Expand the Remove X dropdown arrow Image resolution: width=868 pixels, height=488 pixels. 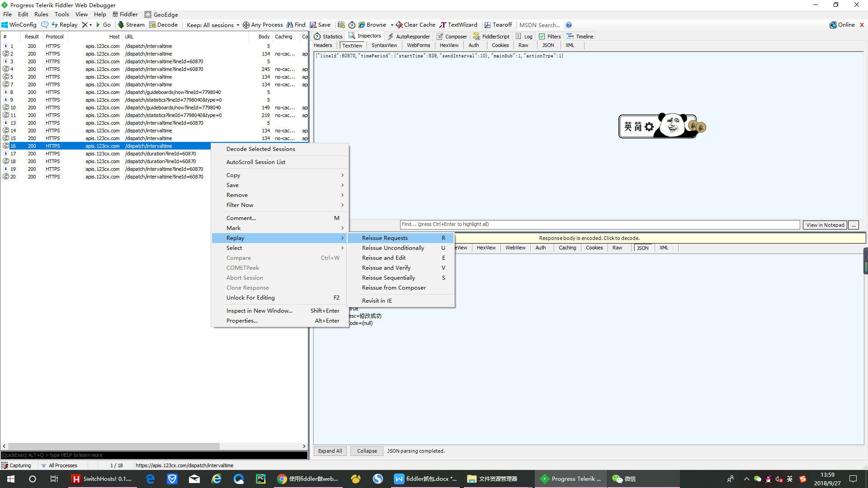click(90, 25)
